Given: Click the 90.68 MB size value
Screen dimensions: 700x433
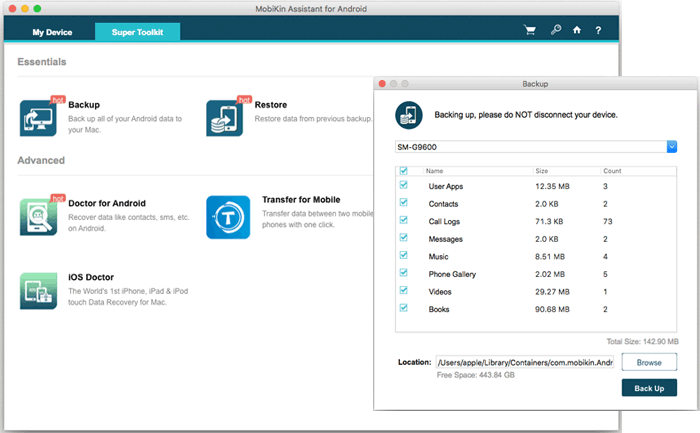Looking at the screenshot, I should tap(552, 309).
